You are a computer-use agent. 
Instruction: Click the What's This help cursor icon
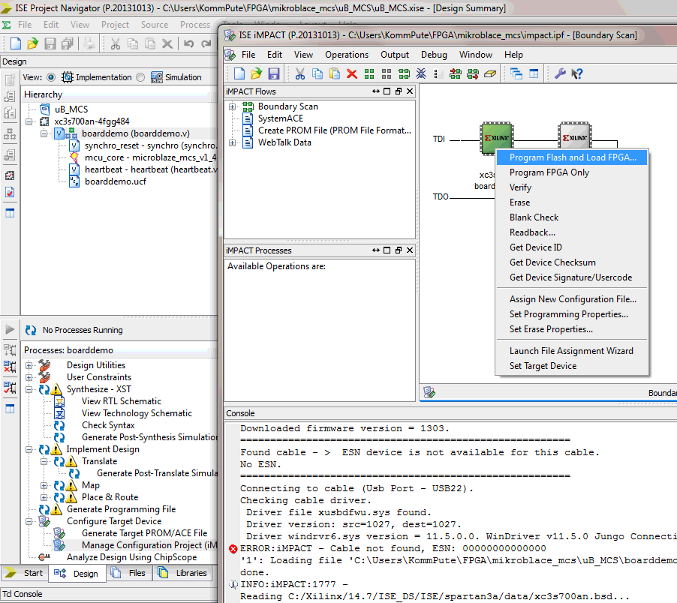click(x=577, y=74)
